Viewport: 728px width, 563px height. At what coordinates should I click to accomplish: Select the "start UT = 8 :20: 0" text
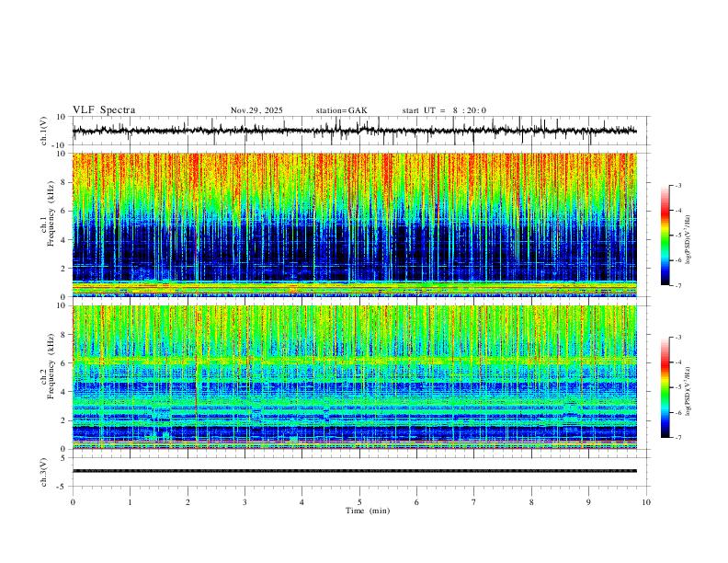444,110
